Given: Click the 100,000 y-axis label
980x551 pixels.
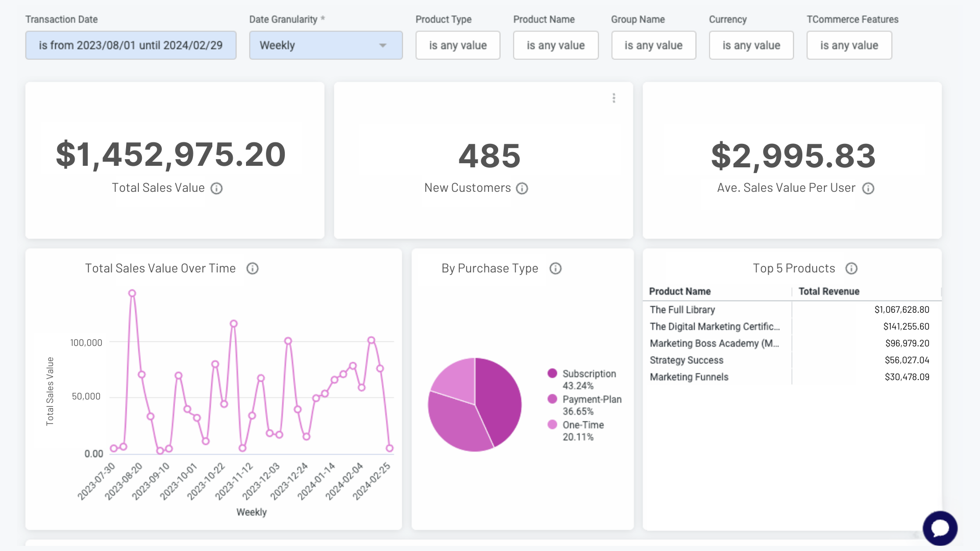Looking at the screenshot, I should coord(86,343).
